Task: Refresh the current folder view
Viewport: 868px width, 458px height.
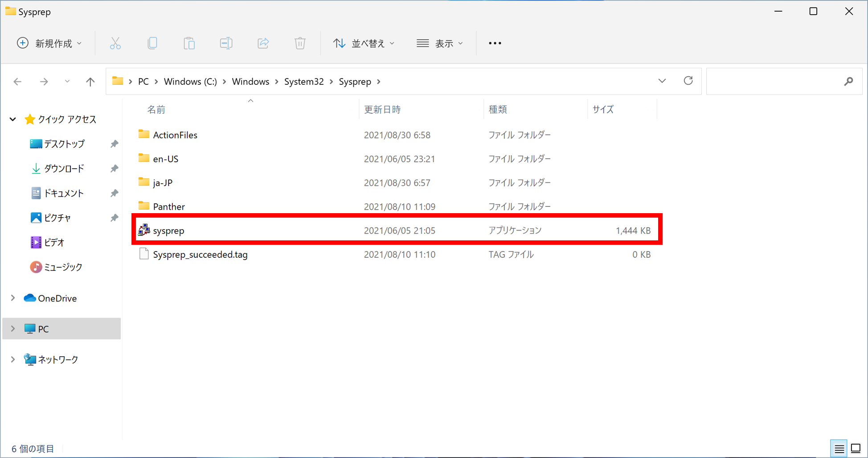Action: click(688, 81)
